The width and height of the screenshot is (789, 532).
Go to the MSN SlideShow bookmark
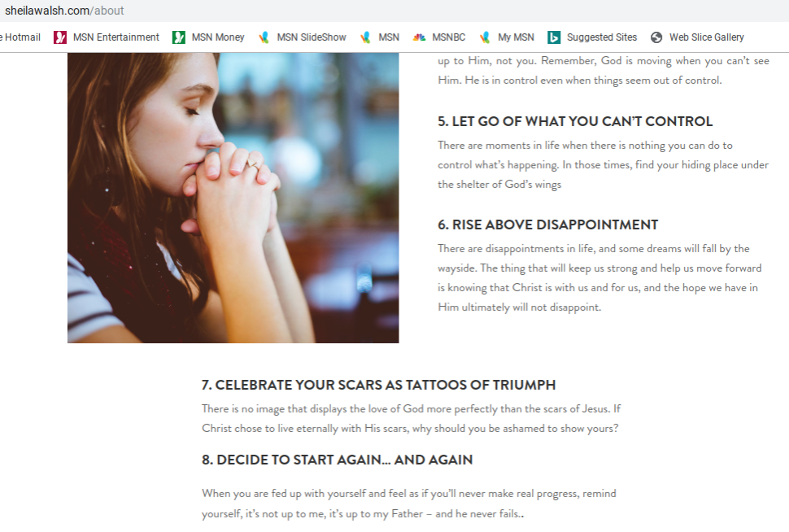coord(312,37)
